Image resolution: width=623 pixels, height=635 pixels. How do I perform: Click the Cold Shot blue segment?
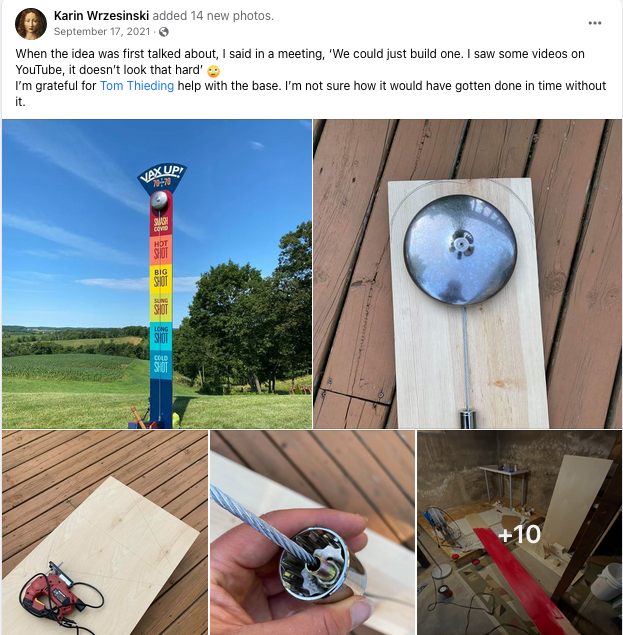click(161, 364)
